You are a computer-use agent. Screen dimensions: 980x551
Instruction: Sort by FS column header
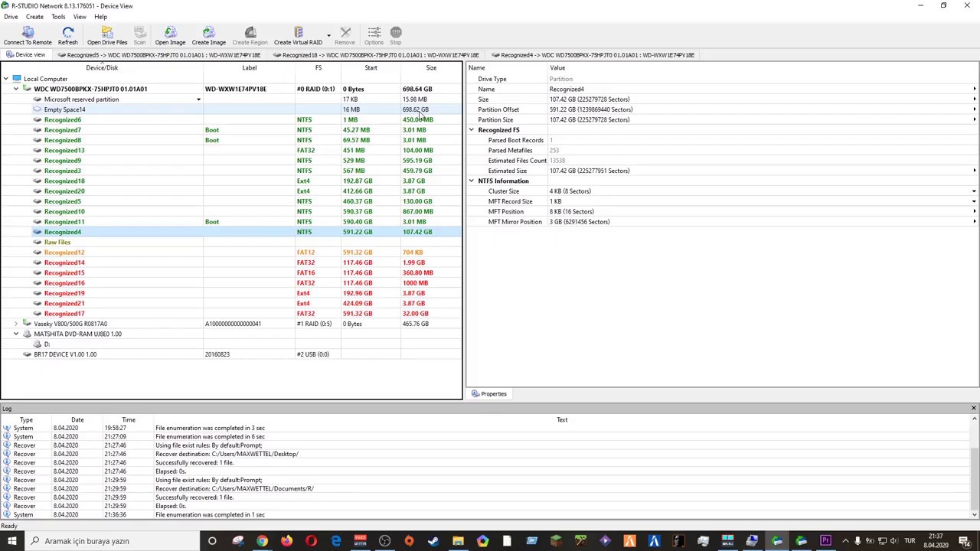(318, 68)
